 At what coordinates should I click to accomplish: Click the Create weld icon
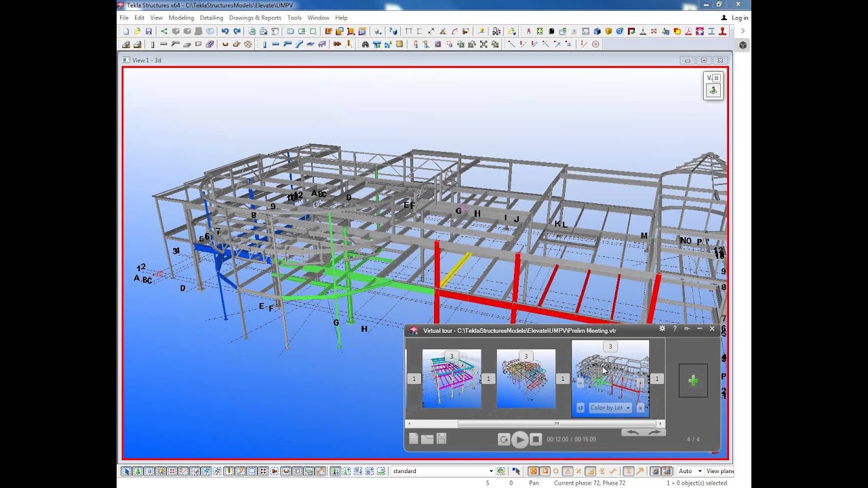point(349,45)
